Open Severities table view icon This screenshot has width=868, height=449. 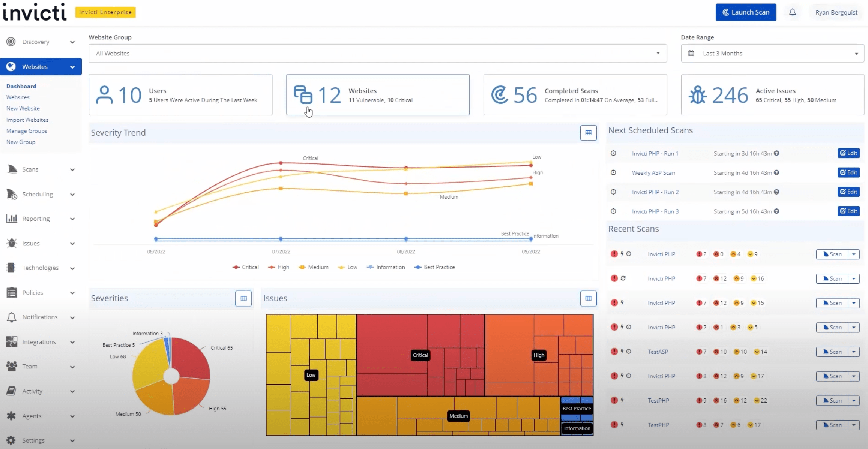[243, 298]
